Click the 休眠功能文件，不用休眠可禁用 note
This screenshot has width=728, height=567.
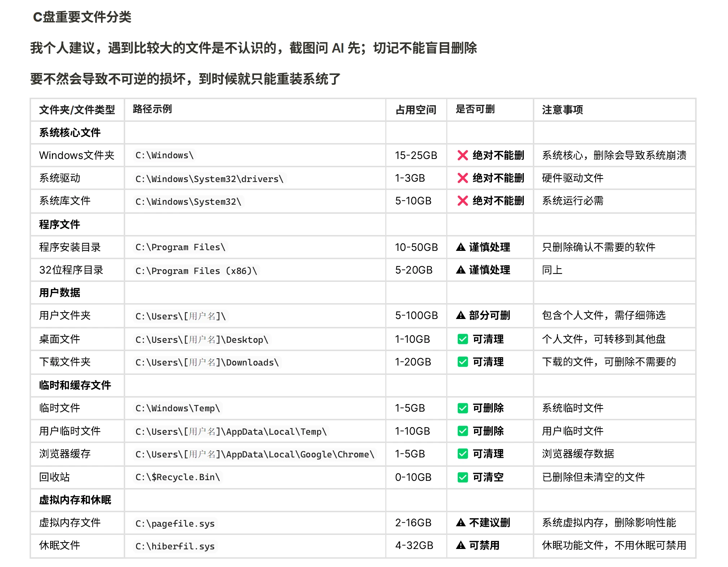(x=614, y=545)
